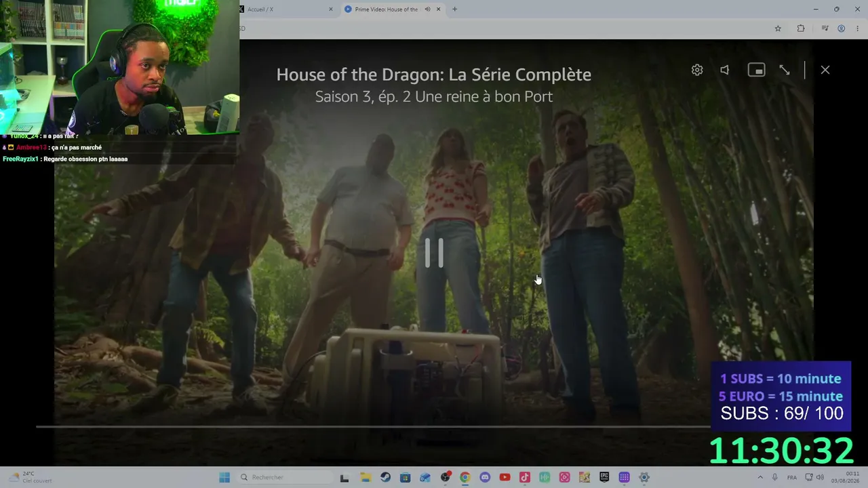The image size is (868, 488).
Task: Open the Chrome extensions puzzle menu
Action: pyautogui.click(x=801, y=28)
